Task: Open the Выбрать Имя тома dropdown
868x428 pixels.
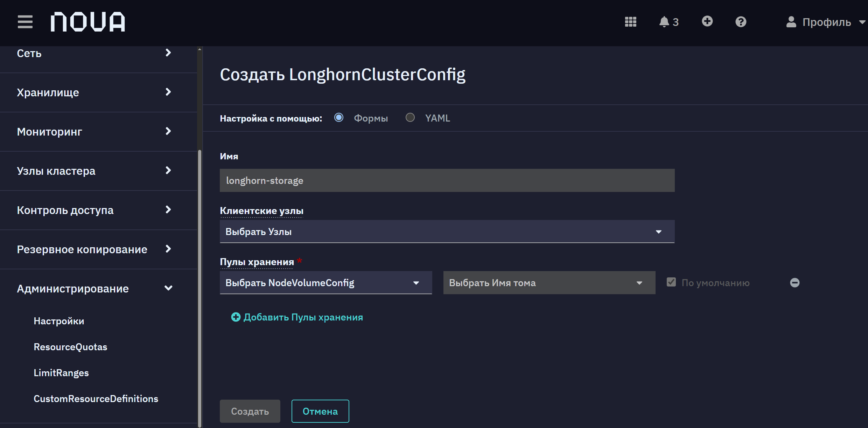Action: (x=549, y=283)
